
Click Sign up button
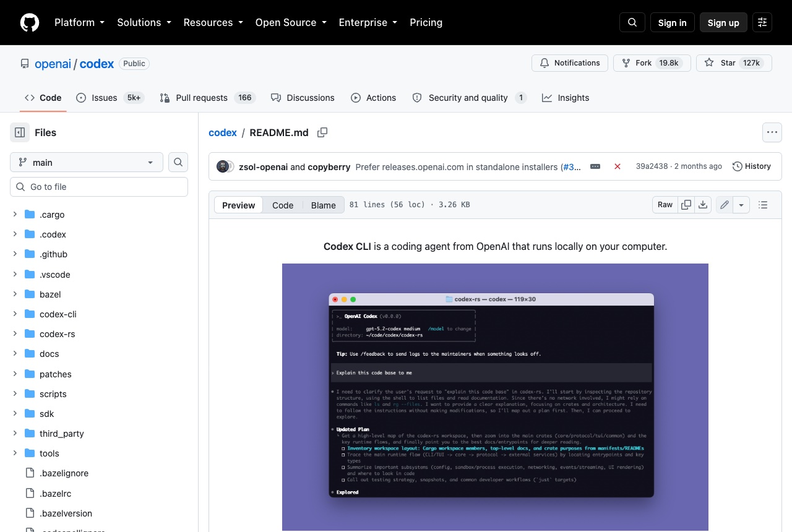point(723,22)
